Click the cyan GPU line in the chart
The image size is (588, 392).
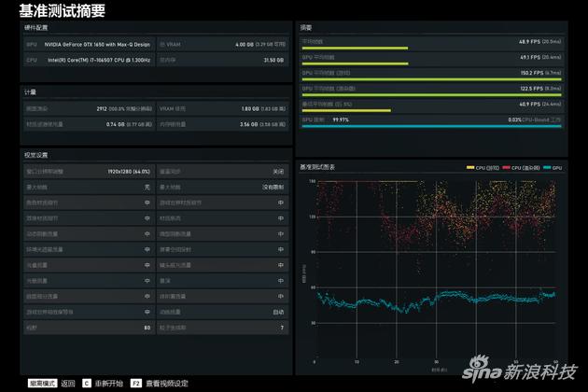tap(436, 300)
